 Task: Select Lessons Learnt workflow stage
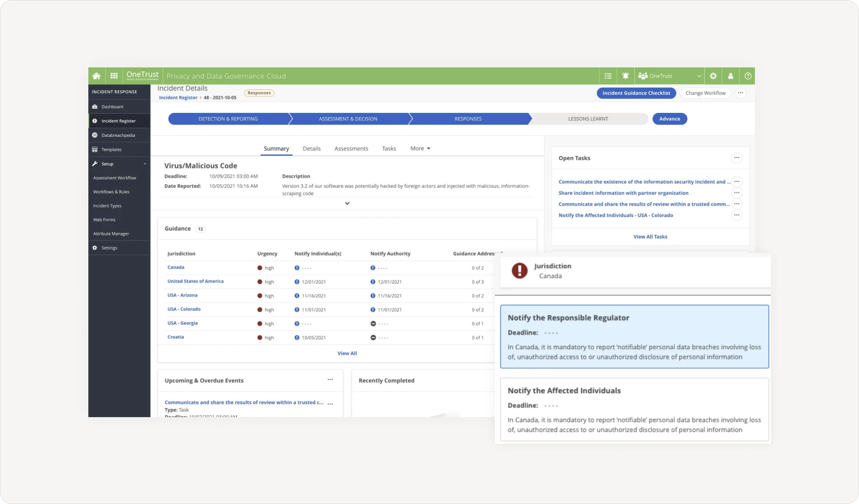588,119
